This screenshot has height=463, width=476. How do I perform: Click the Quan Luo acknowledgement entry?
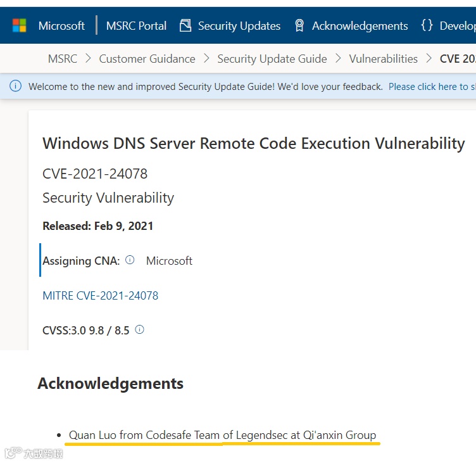[222, 435]
